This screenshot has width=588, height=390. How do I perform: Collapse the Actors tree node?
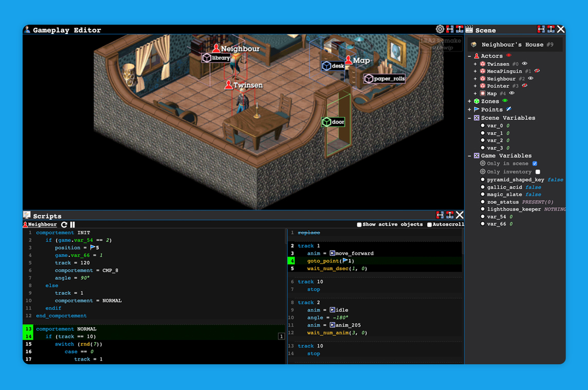tap(469, 56)
